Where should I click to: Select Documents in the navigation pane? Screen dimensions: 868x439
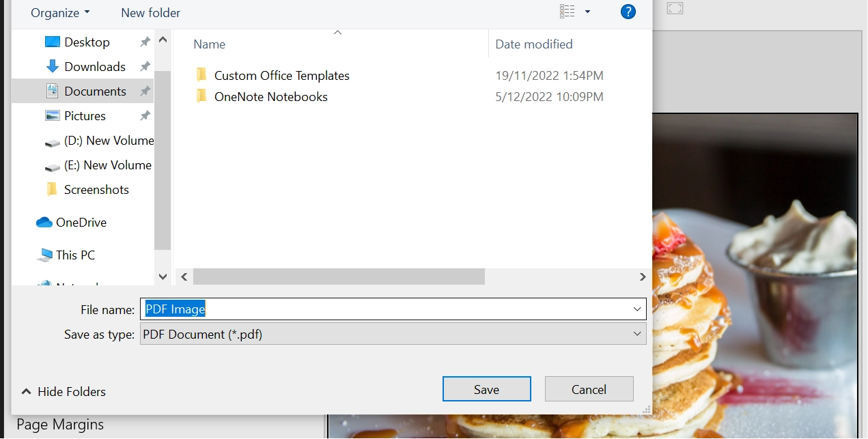tap(95, 91)
